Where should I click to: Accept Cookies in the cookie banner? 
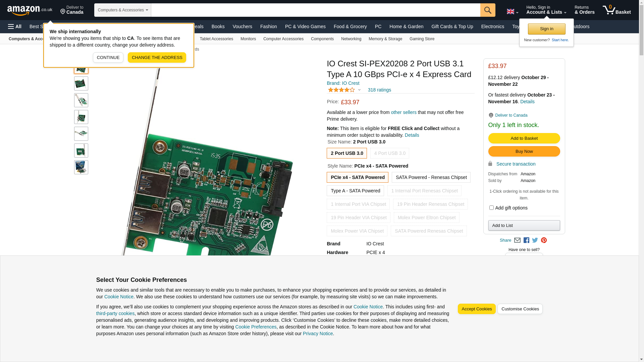pos(476,309)
